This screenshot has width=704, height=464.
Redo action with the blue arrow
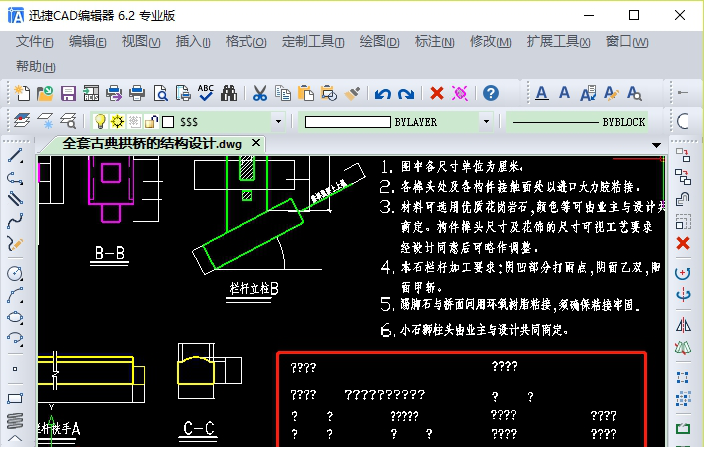point(406,93)
